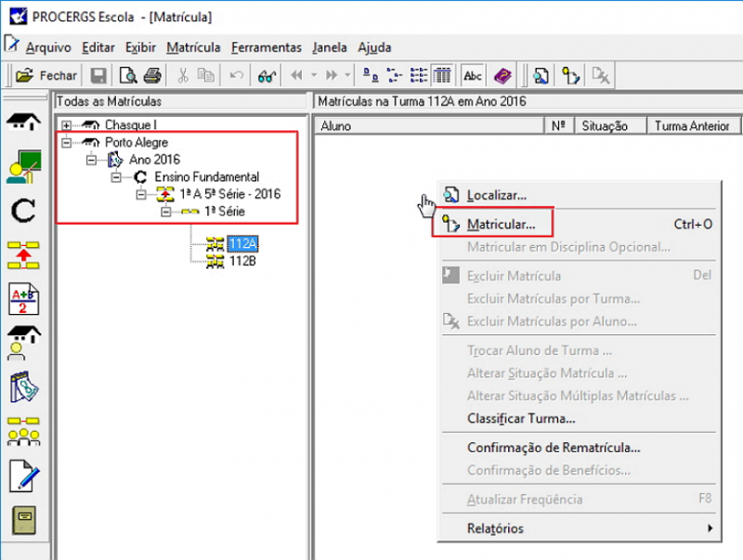The height and width of the screenshot is (560, 743).
Task: Collapse the Ano 2016 tree node
Action: click(x=91, y=160)
